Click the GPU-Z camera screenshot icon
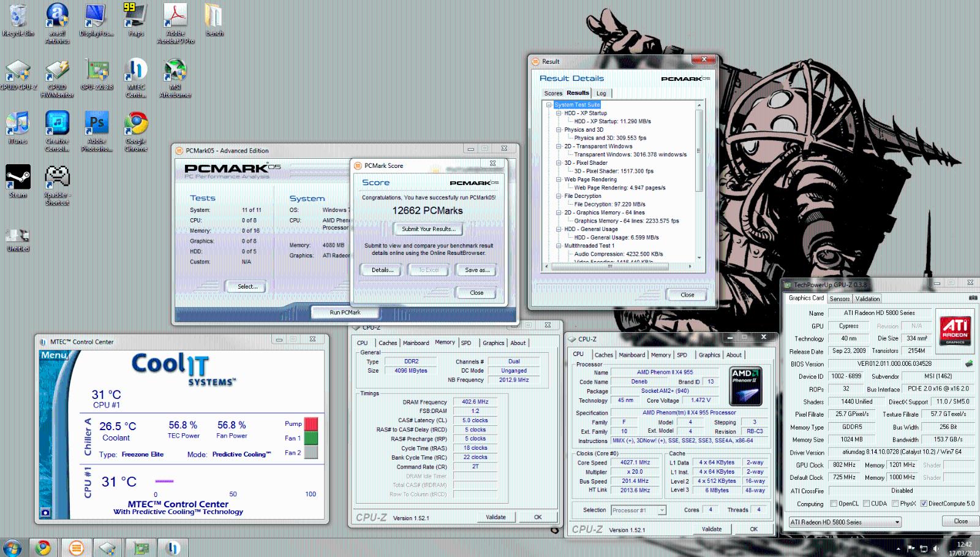980x557 pixels. (x=973, y=298)
